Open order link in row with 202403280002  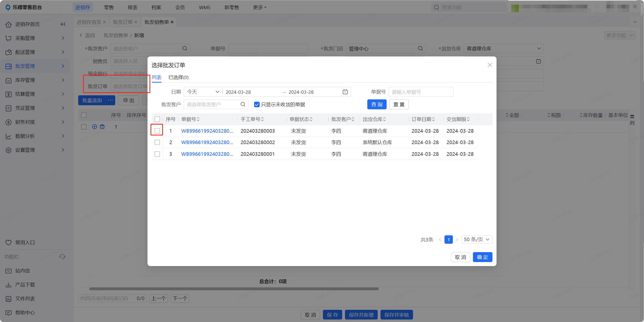coord(207,142)
